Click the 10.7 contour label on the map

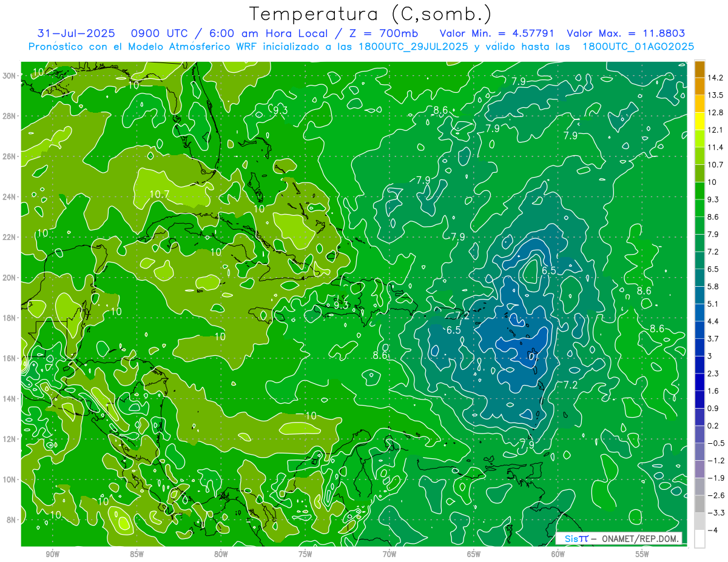tap(159, 195)
